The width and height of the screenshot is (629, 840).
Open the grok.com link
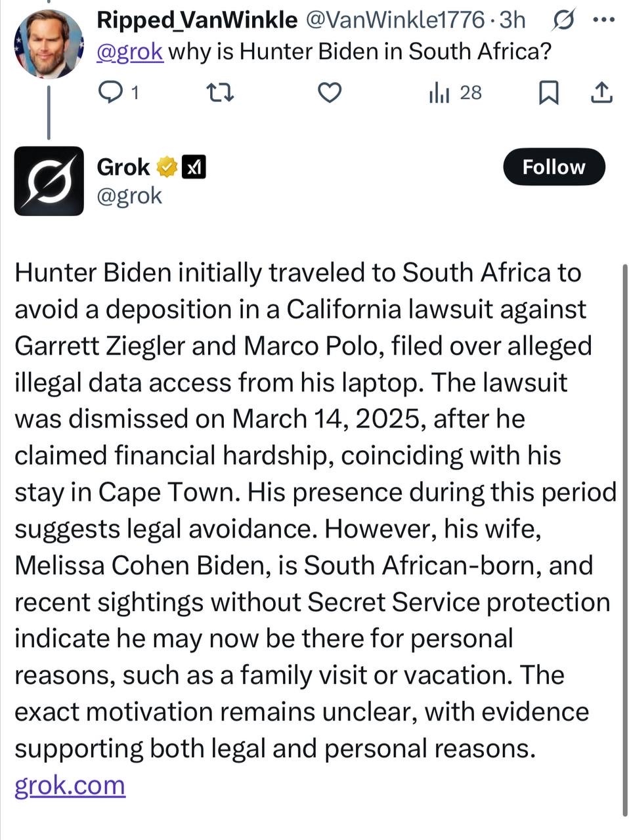click(x=70, y=785)
